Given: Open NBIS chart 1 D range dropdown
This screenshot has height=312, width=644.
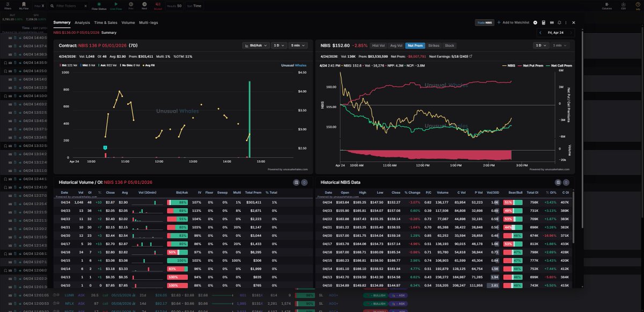Looking at the screenshot, I should point(540,46).
